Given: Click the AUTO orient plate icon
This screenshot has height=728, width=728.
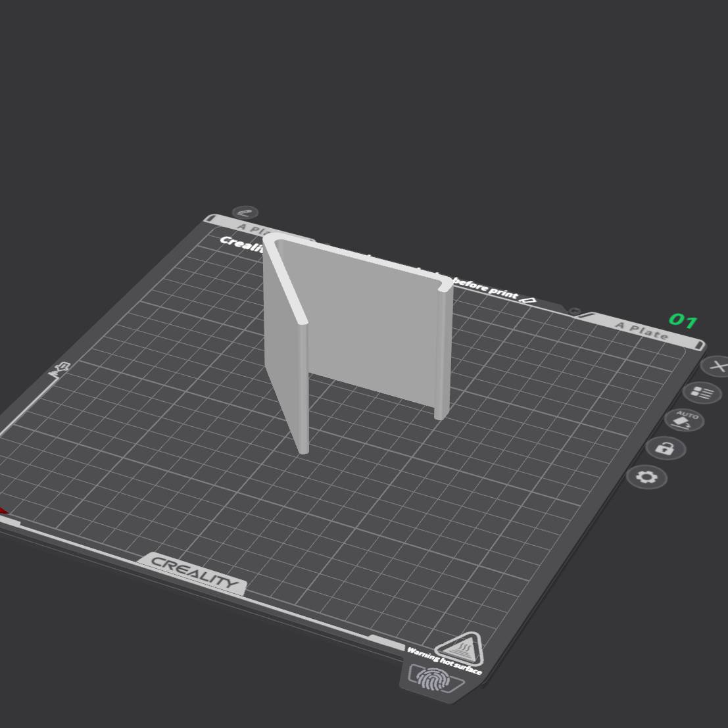Looking at the screenshot, I should [x=684, y=420].
